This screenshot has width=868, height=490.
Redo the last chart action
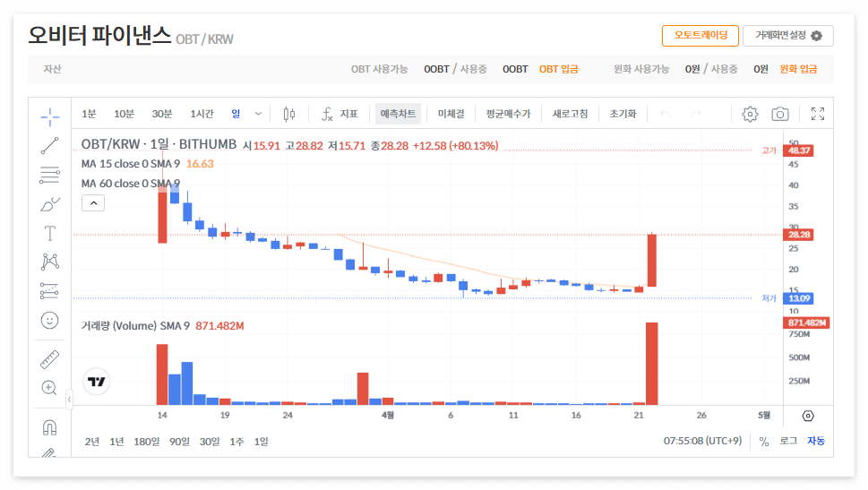point(696,114)
